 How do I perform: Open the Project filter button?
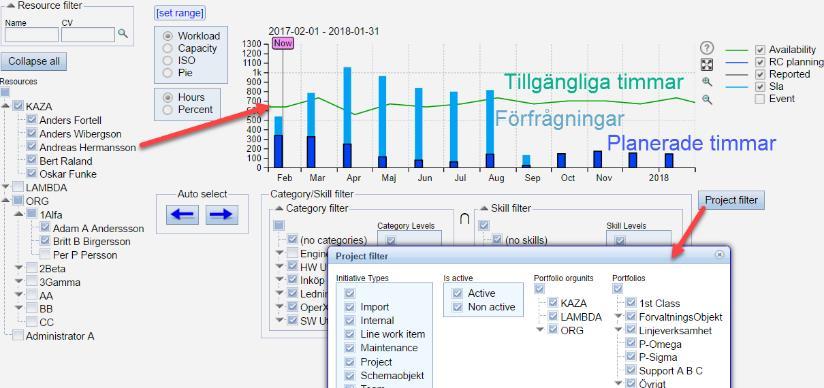click(x=731, y=200)
